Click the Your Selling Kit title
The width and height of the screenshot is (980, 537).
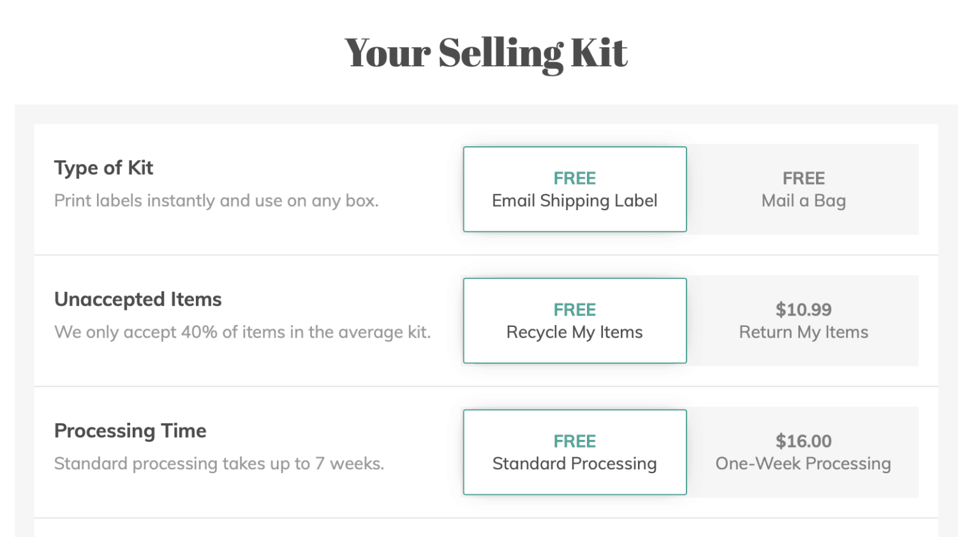click(486, 52)
